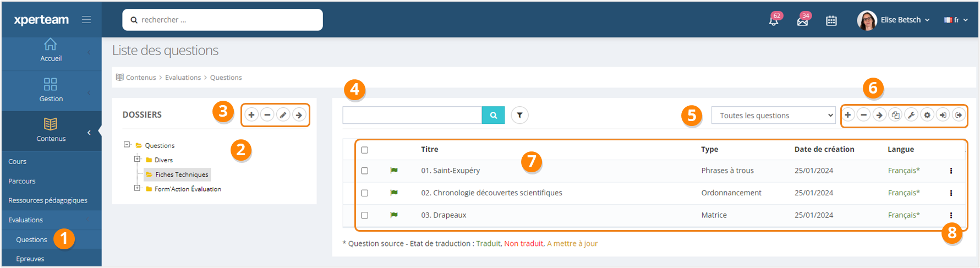Open the gear settings icon in questions toolbar

(927, 115)
